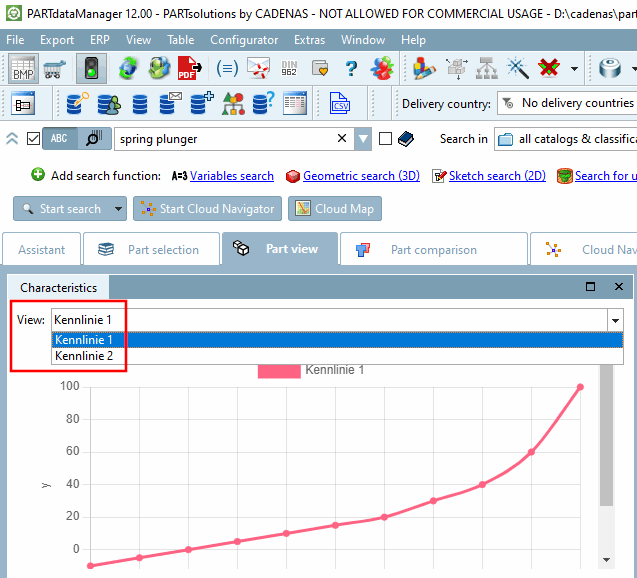Click the window with dimension sketch icon
637x578 pixels.
pyautogui.click(x=23, y=103)
